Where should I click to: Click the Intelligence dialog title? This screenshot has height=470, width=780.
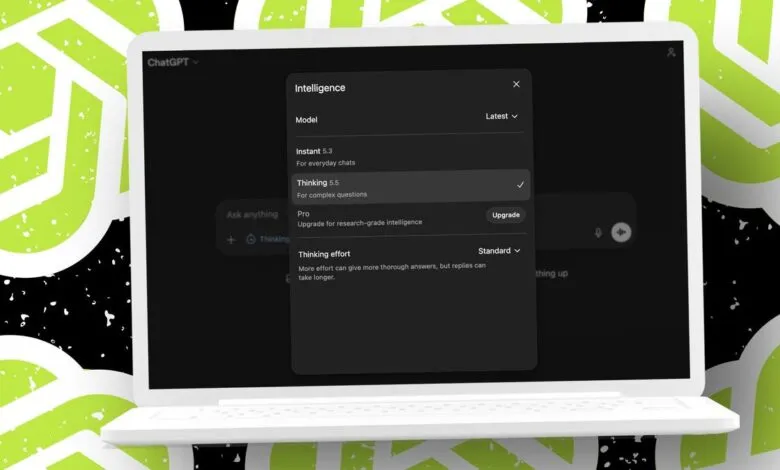[320, 88]
